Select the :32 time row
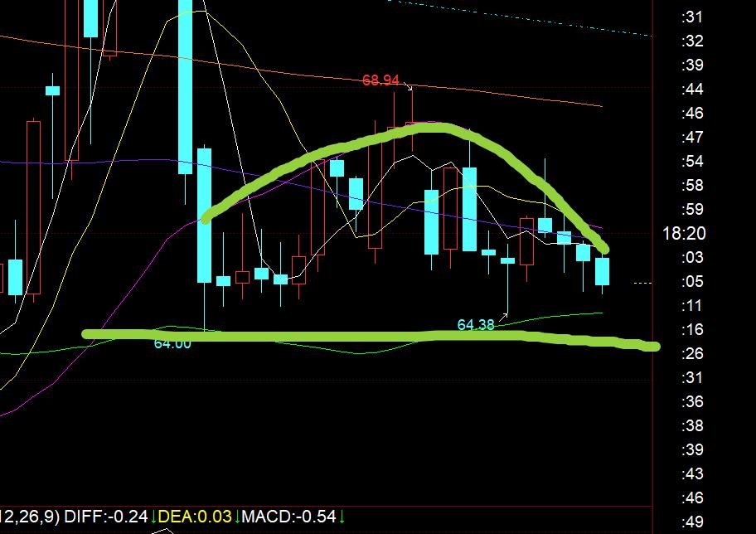Viewport: 756px width, 534px height. click(x=691, y=41)
